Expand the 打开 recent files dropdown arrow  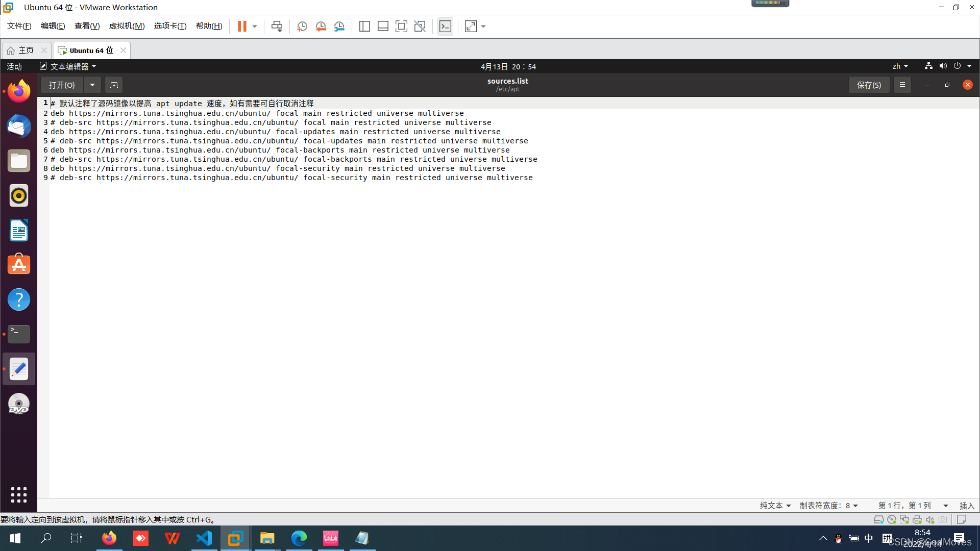[92, 85]
